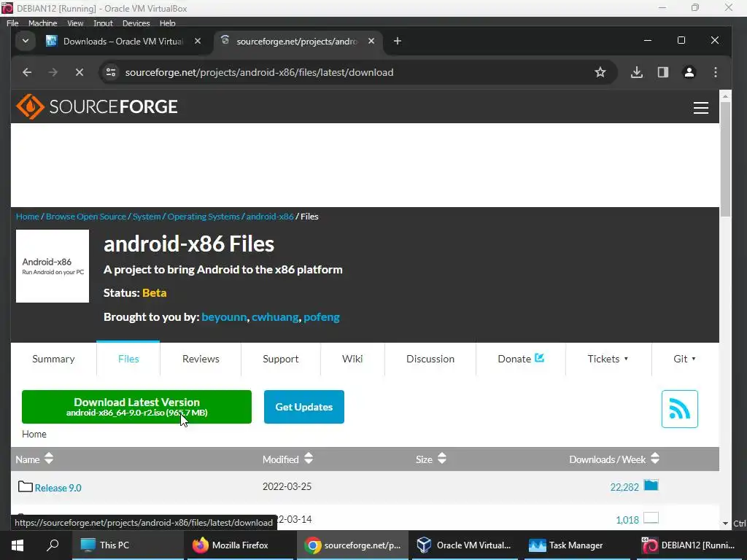
Task: Close the Downloads – Oracle VM VirtualBox tab
Action: [197, 42]
